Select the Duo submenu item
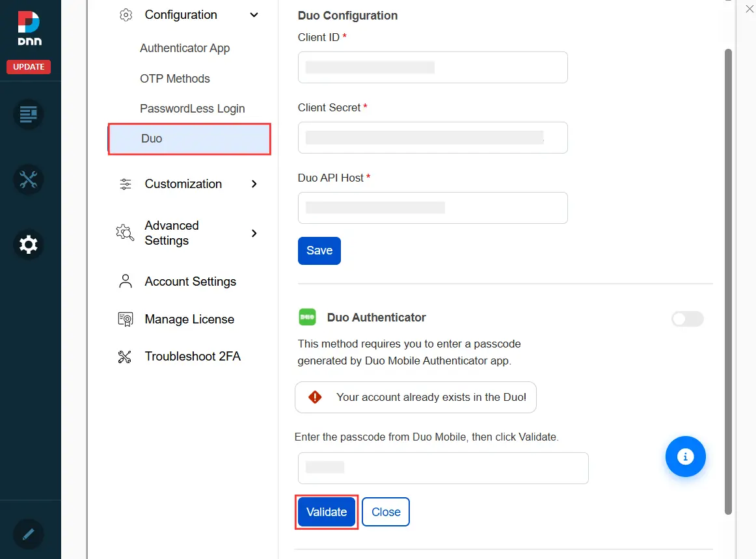The image size is (756, 559). (x=189, y=139)
